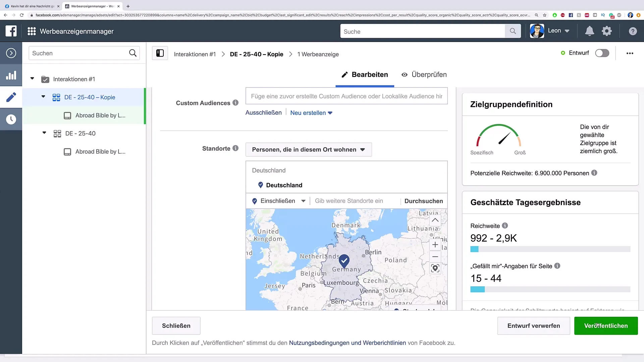Click info icon beside Gefällt mir-Angaben
This screenshot has width=644, height=362.
click(x=557, y=266)
